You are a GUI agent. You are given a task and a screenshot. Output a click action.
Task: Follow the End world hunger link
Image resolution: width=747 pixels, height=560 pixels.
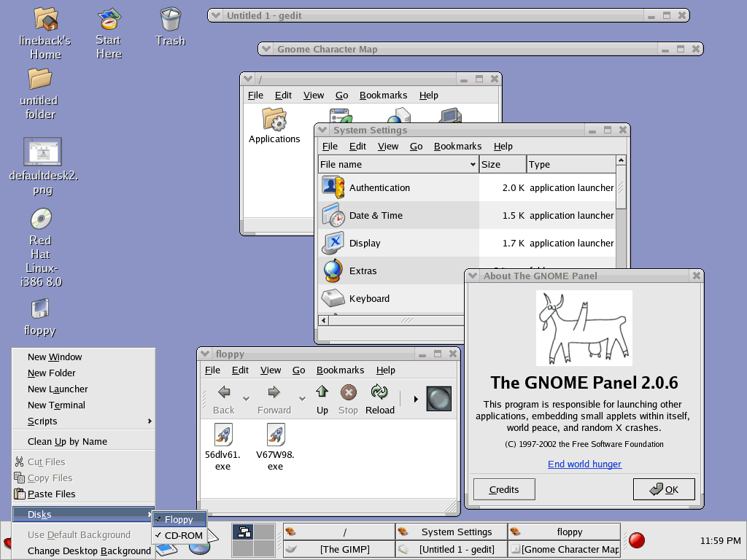[x=584, y=464]
